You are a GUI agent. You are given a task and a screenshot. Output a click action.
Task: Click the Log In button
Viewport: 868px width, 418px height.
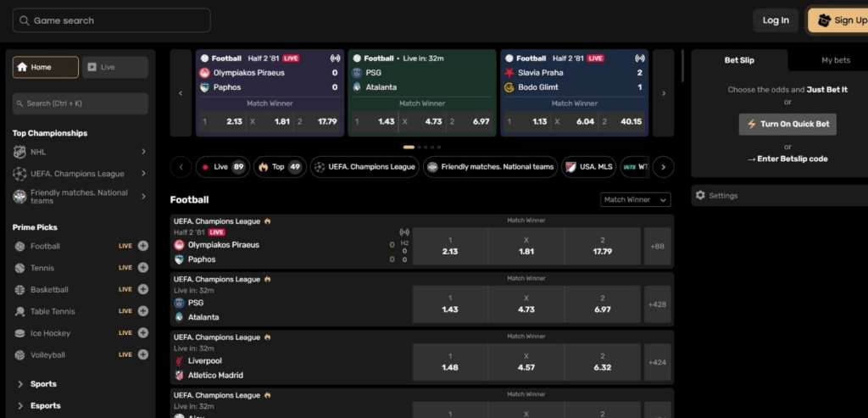tap(775, 20)
